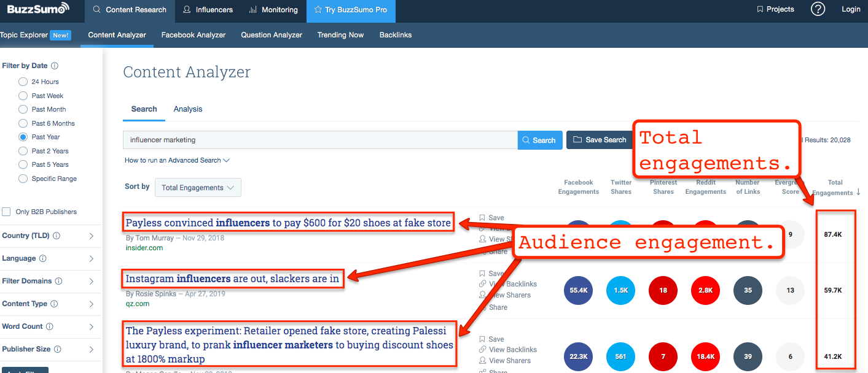This screenshot has width=868, height=373.
Task: Click the influencer marketing search field
Action: tap(320, 140)
